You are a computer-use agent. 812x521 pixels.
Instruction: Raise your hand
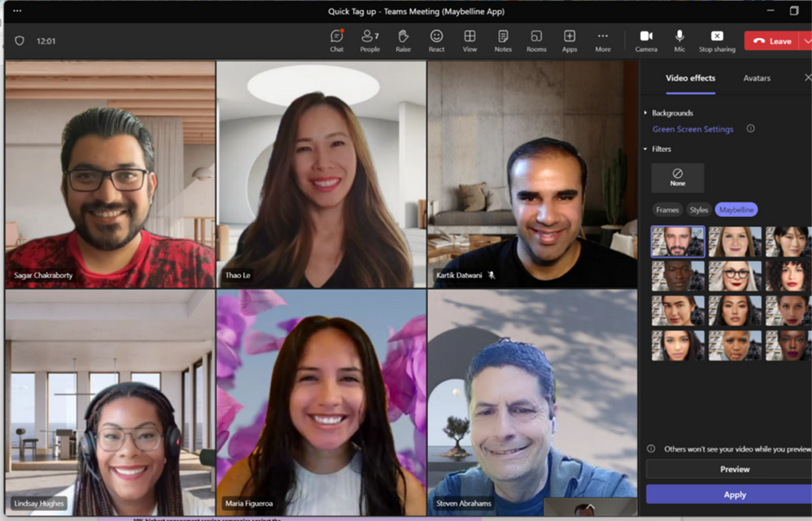[x=403, y=41]
